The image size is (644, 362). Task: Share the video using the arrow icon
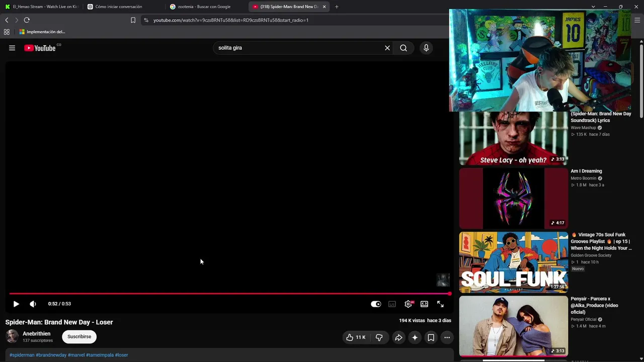coord(398,337)
